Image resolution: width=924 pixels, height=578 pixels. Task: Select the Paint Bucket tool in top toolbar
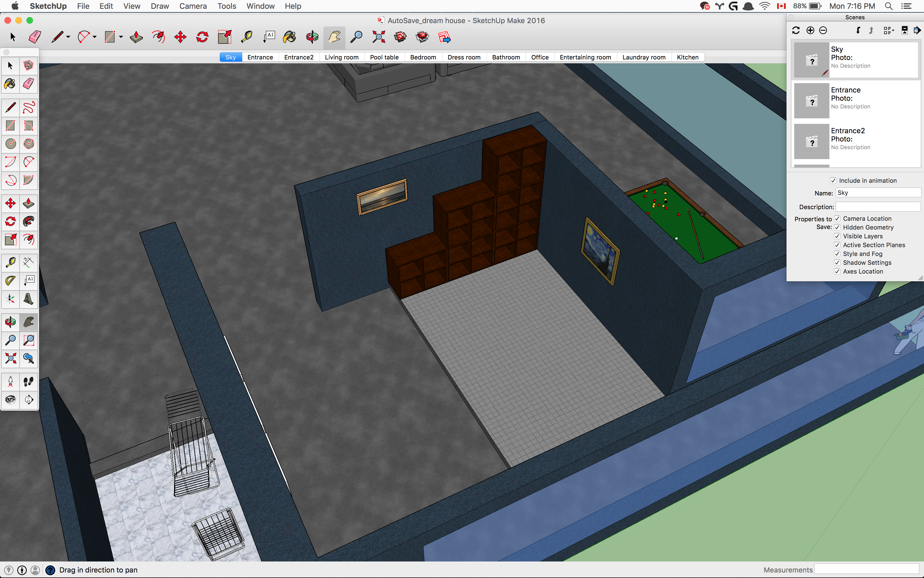tap(290, 37)
